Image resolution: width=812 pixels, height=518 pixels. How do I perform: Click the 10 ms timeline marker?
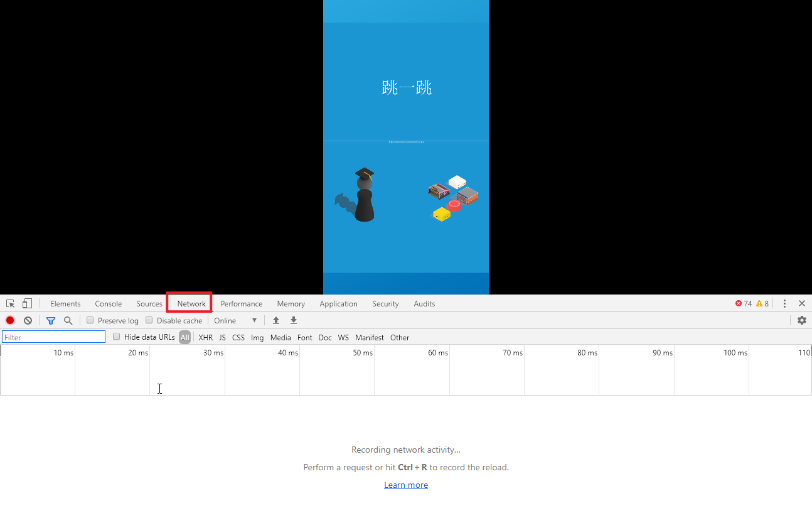pos(63,353)
